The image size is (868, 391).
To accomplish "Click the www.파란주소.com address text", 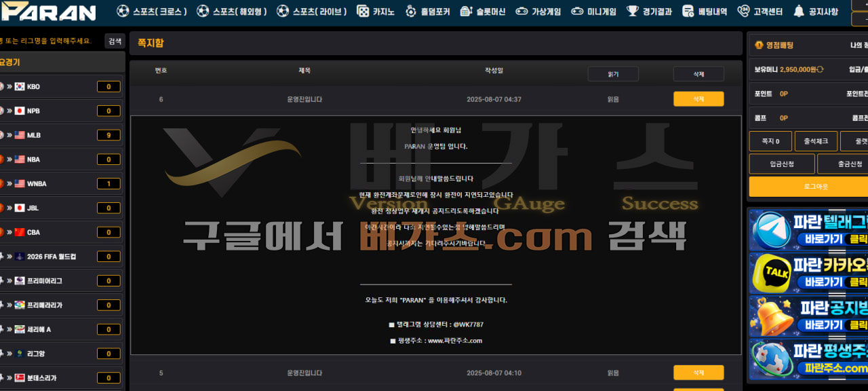I will click(x=454, y=341).
